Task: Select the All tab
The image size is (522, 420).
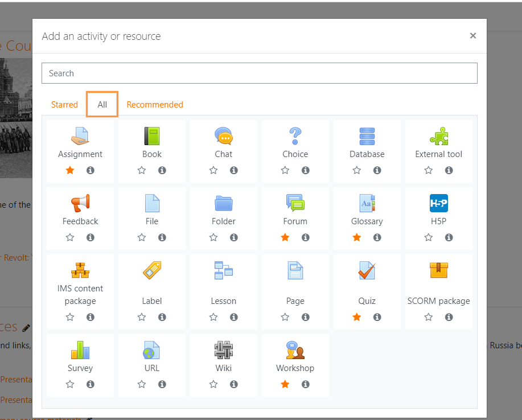Action: 102,104
